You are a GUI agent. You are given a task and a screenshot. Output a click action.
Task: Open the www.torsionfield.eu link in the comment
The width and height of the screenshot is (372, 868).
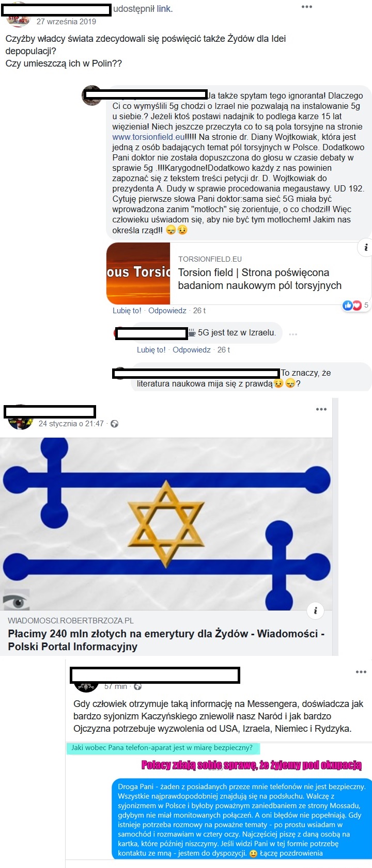pos(149,137)
